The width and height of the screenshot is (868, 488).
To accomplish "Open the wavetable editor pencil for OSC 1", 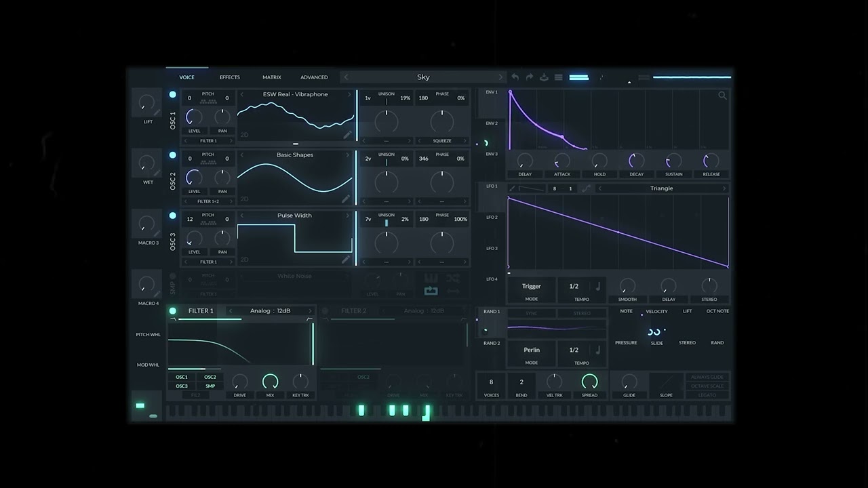I will (x=347, y=135).
